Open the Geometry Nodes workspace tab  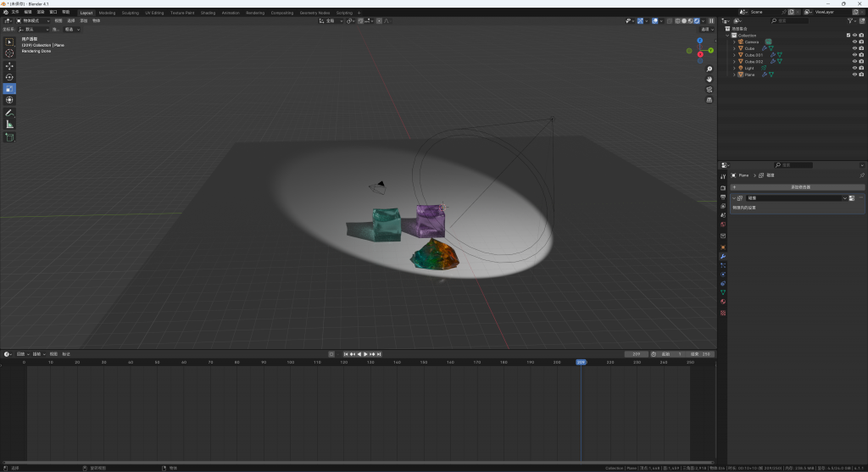coord(314,13)
